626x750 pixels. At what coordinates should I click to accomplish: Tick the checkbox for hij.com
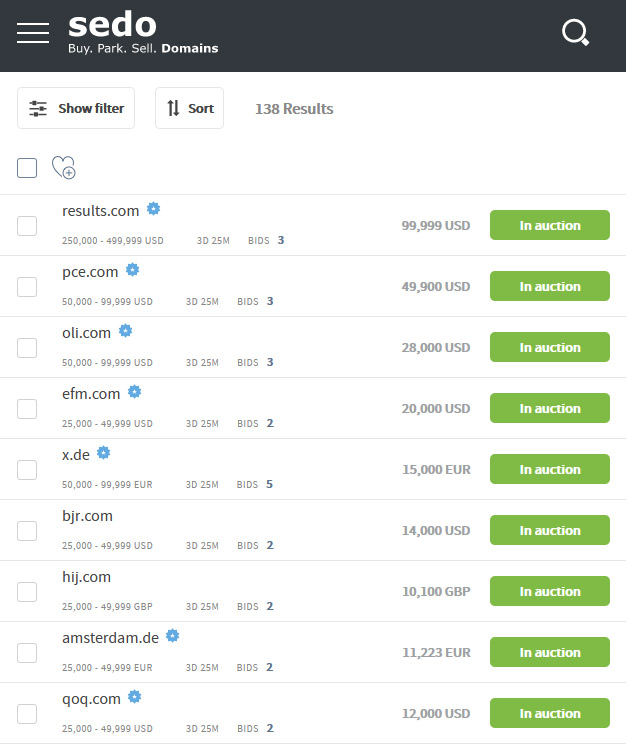(27, 592)
